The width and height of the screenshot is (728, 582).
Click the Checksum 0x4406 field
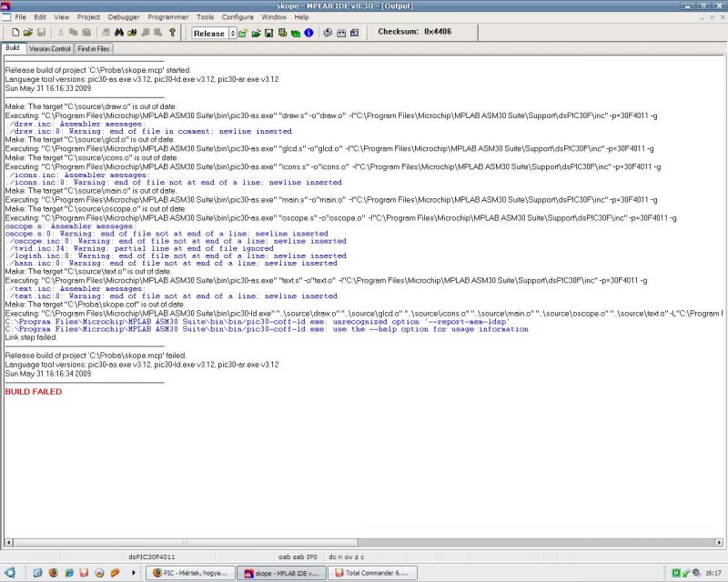[x=415, y=32]
